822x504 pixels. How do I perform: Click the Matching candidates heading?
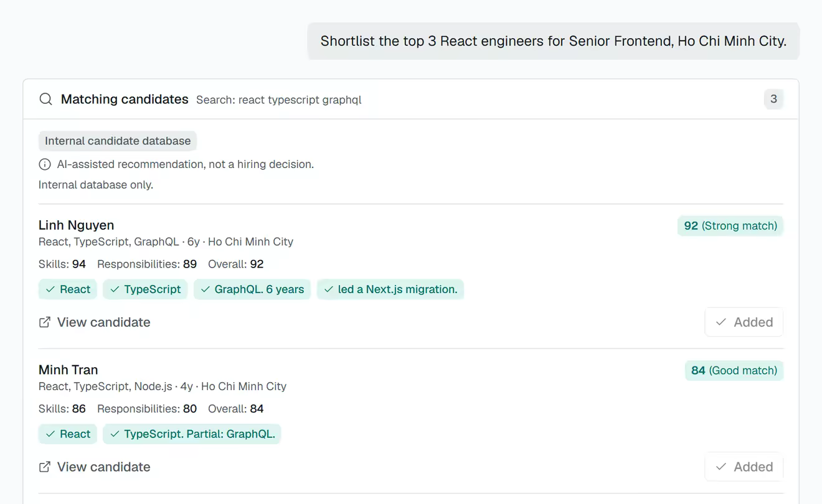tap(125, 99)
